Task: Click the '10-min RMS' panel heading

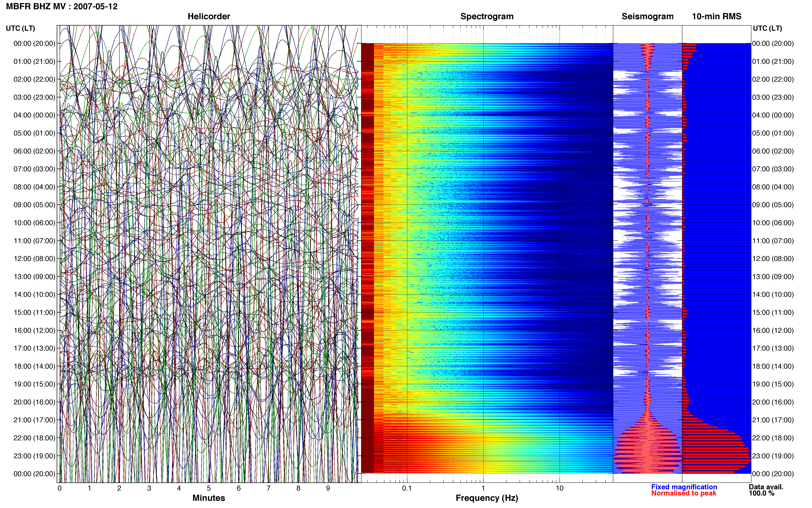Action: tap(717, 16)
